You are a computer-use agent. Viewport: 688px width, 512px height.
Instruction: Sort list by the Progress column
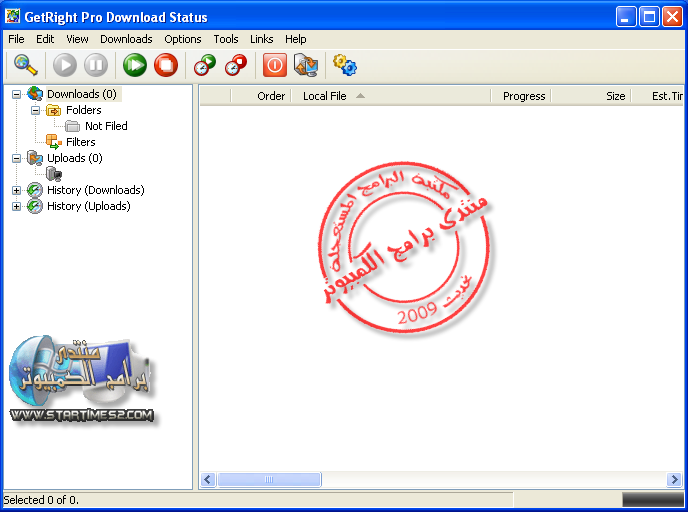pos(521,96)
